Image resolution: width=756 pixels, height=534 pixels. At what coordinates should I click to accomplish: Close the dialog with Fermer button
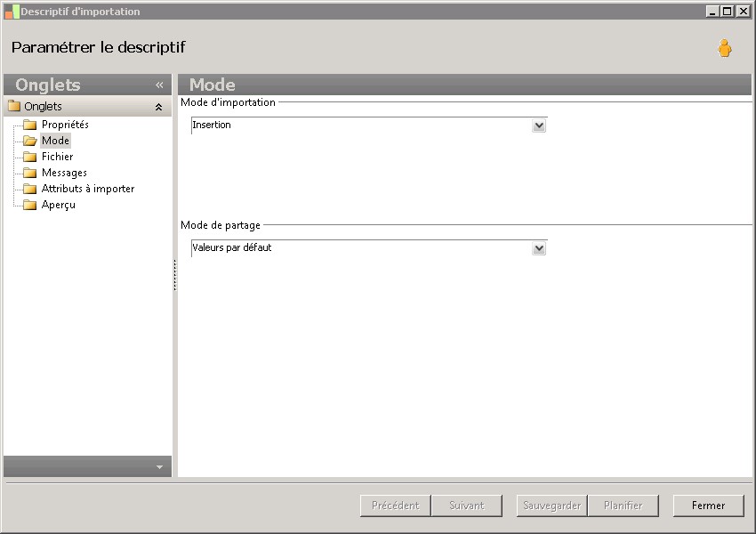click(708, 506)
